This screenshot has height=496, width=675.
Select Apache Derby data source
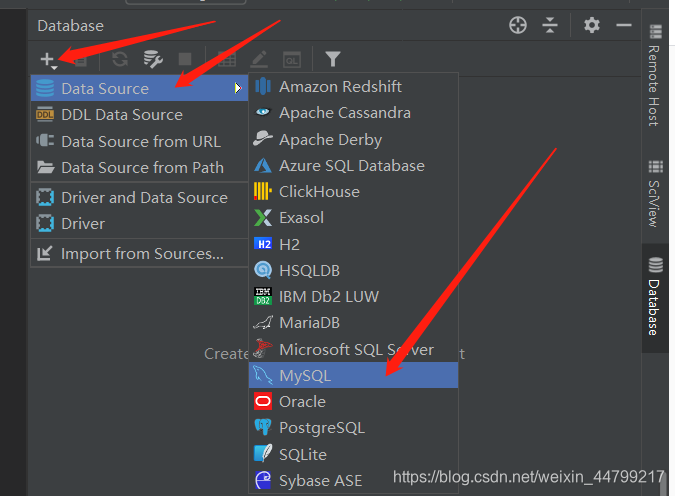(x=353, y=140)
